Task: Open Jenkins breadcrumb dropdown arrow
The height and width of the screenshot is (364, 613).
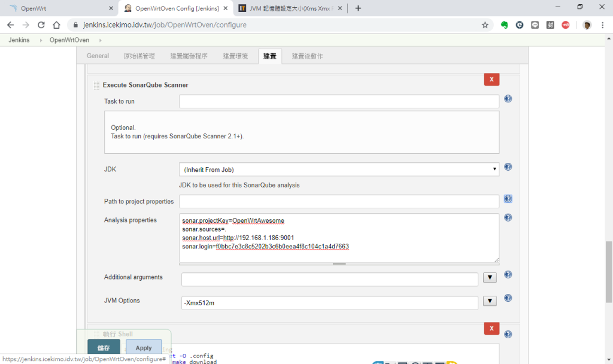Action: (x=41, y=40)
